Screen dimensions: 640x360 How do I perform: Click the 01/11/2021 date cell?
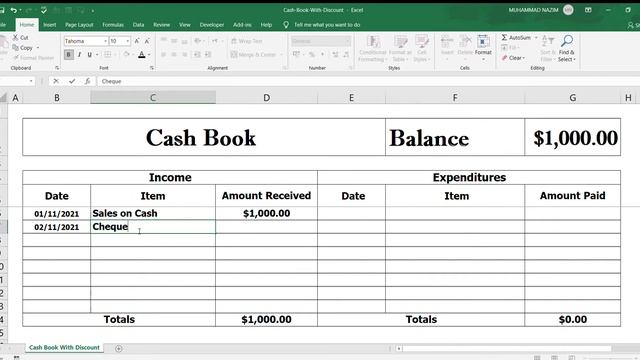pos(57,213)
